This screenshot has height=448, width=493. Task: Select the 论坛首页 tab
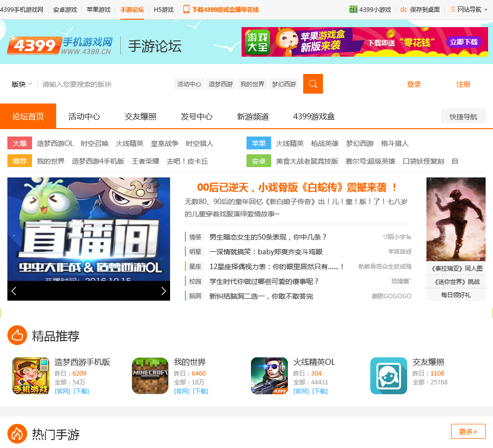[x=28, y=116]
